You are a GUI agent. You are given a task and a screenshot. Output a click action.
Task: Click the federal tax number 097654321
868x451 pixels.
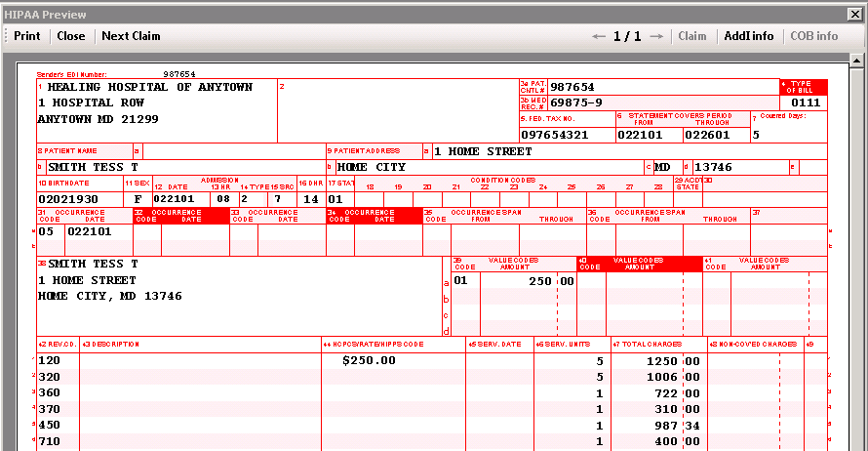tap(555, 135)
